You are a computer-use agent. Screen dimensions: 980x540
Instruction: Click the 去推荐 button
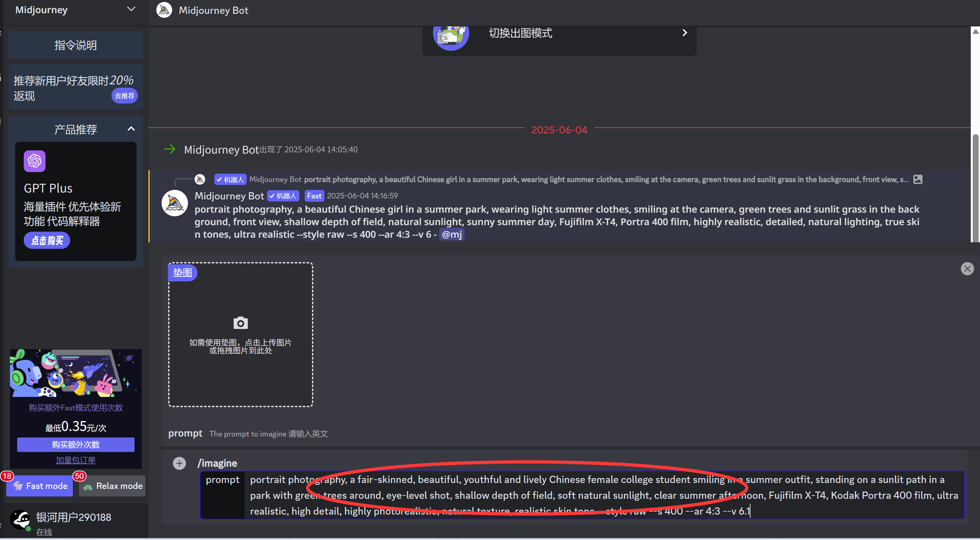(124, 96)
